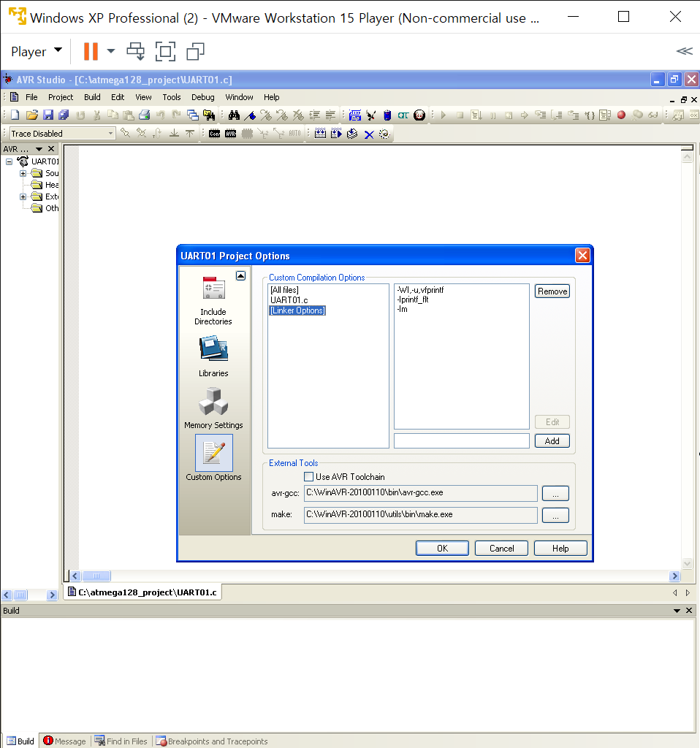Click the Add button
Viewport: 700px width, 748px height.
coord(552,440)
